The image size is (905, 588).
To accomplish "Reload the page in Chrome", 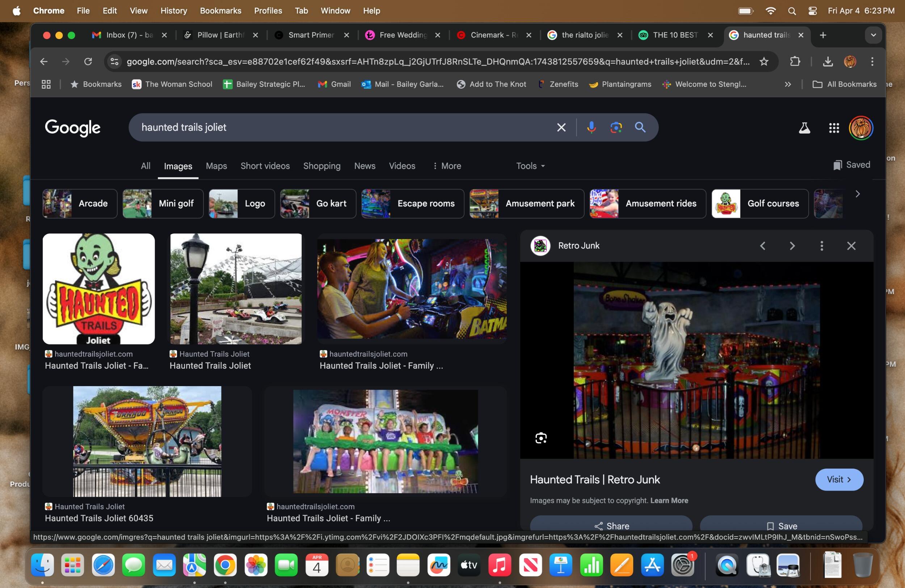I will click(88, 61).
